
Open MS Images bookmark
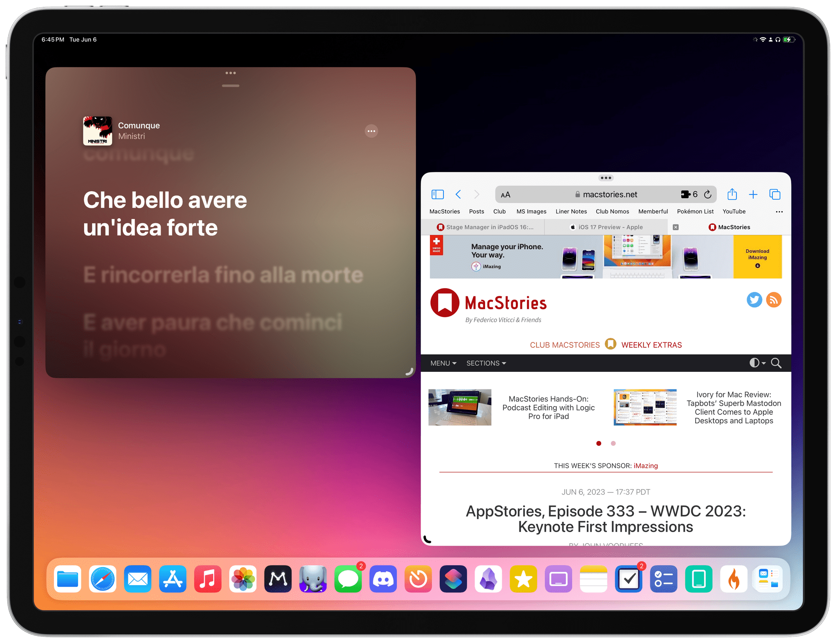click(531, 211)
